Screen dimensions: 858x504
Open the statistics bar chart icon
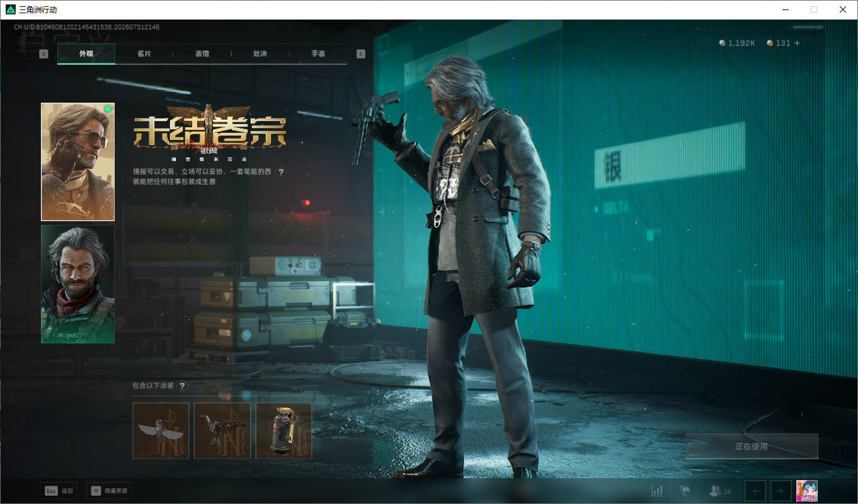(x=656, y=491)
